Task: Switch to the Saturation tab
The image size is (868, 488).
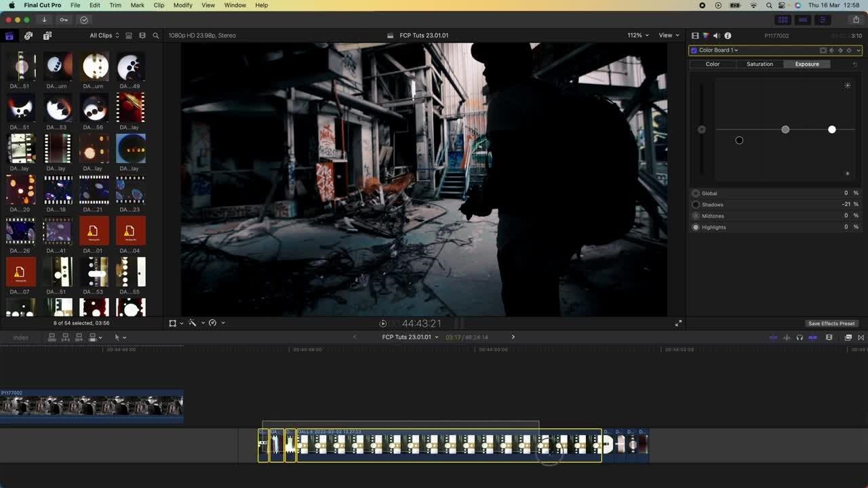Action: (759, 64)
